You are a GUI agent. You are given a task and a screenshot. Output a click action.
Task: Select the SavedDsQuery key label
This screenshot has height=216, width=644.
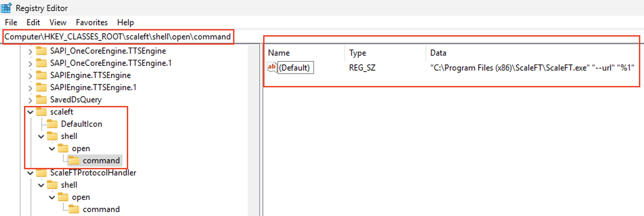click(x=76, y=100)
